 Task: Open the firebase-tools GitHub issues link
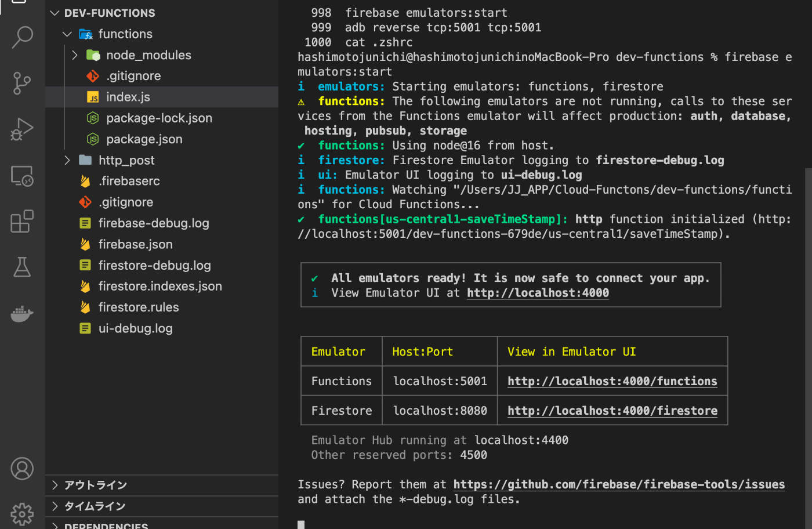pyautogui.click(x=619, y=484)
